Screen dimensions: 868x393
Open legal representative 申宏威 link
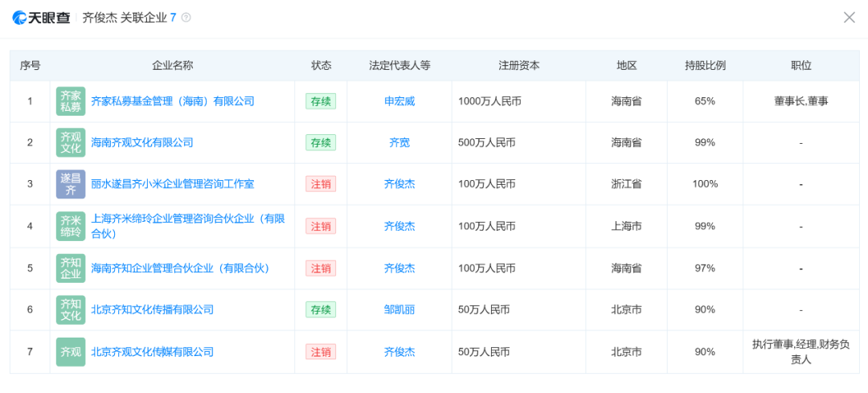[399, 101]
